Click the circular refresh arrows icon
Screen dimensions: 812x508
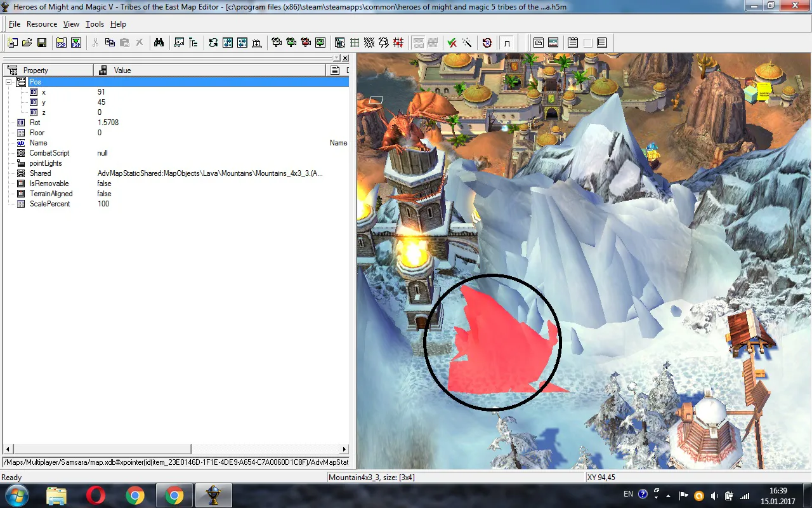213,43
